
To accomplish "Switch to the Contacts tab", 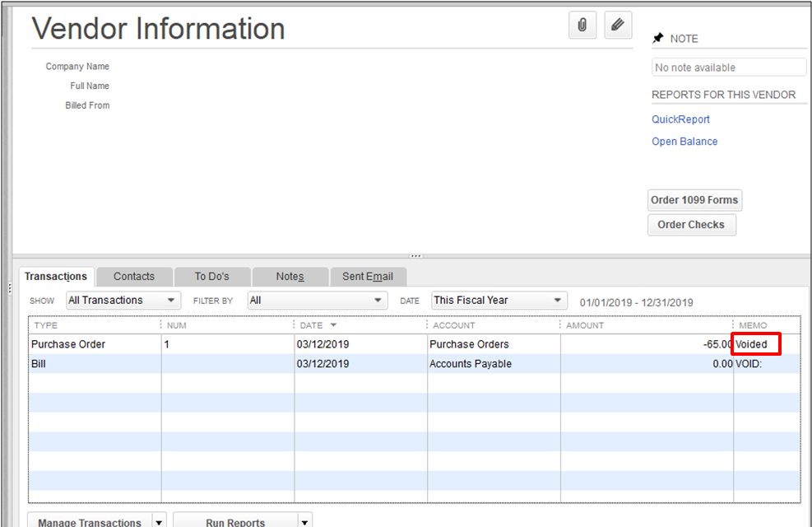I will pos(134,276).
